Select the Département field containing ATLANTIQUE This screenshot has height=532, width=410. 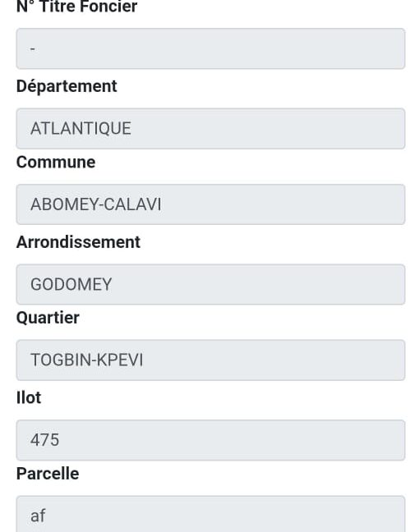[210, 129]
